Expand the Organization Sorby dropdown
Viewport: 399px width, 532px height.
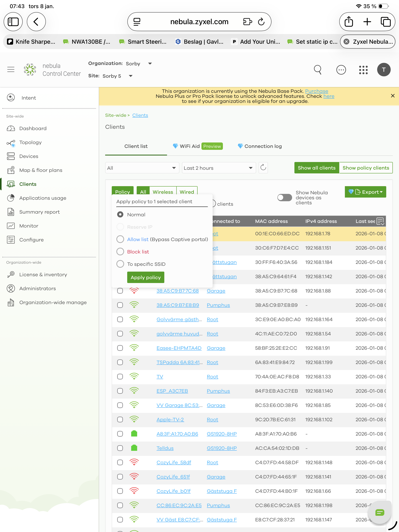pyautogui.click(x=150, y=63)
